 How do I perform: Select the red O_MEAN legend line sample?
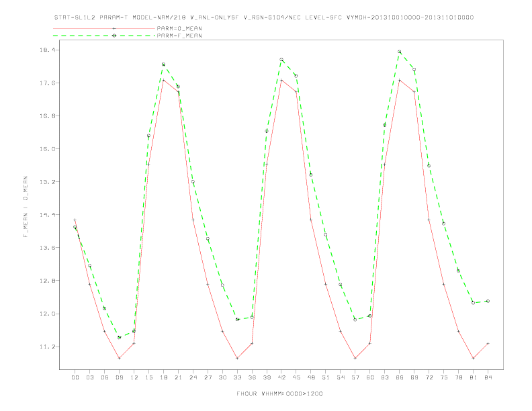(104, 28)
